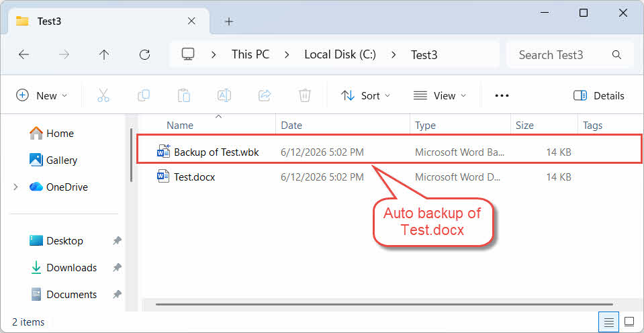Unpin Downloads from quick access
Image resolution: width=644 pixels, height=333 pixels.
(x=117, y=268)
